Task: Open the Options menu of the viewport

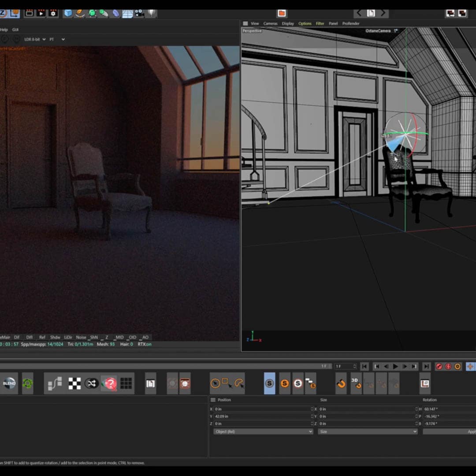Action: click(305, 23)
